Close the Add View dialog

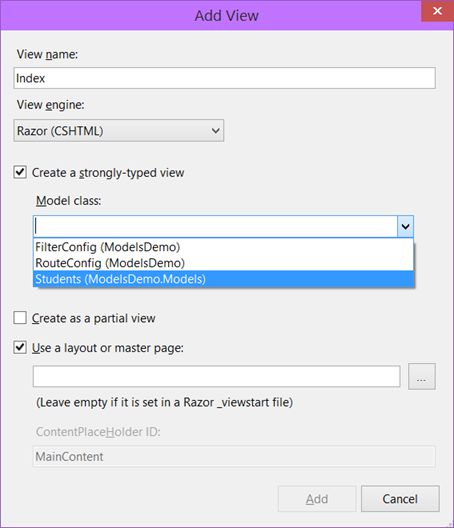437,11
